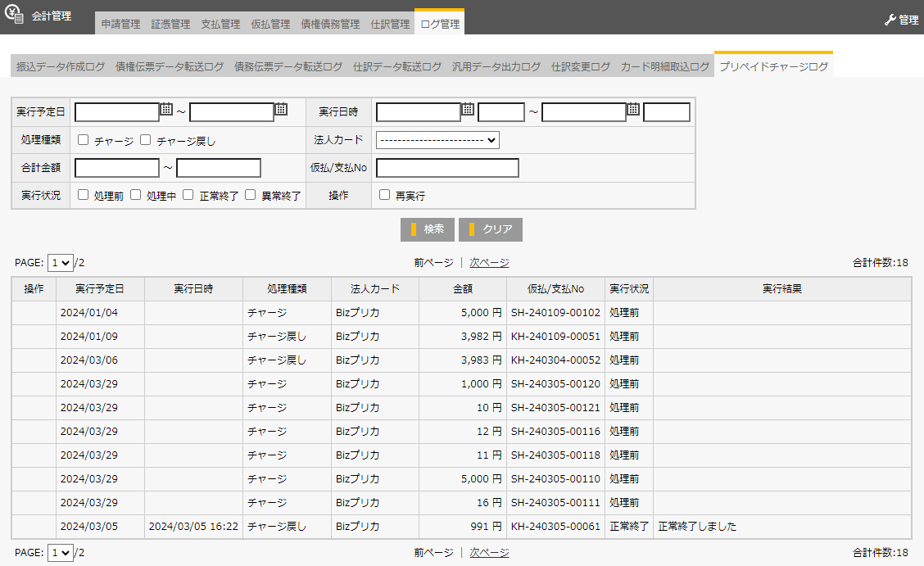
Task: Open the 支払管理 menu
Action: [x=221, y=24]
